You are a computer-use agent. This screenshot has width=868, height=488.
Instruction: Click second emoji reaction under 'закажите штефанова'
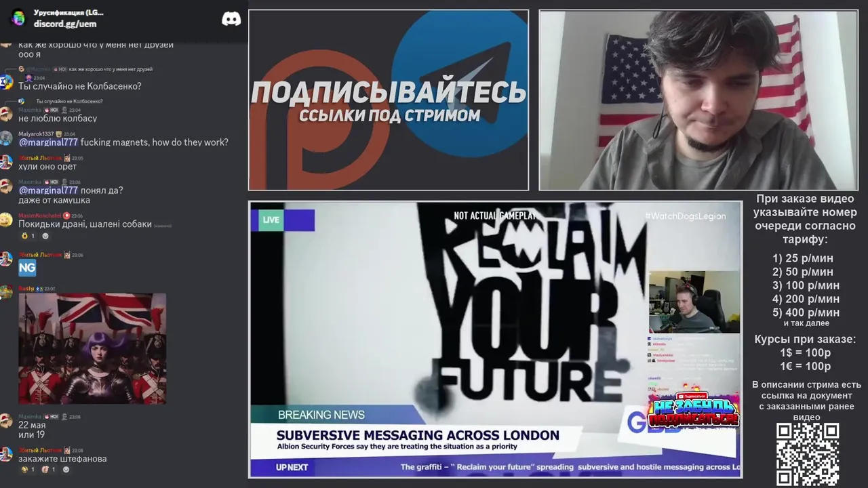[48, 469]
